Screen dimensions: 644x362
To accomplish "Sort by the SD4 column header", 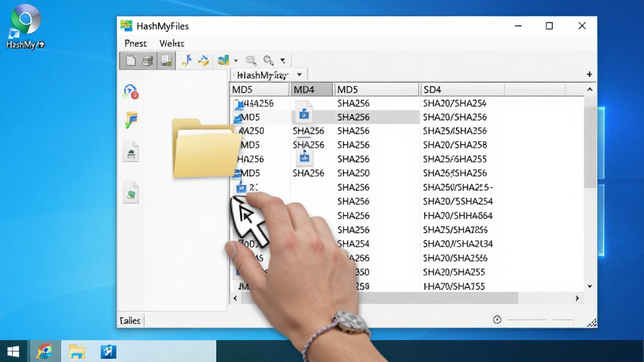I will 462,89.
